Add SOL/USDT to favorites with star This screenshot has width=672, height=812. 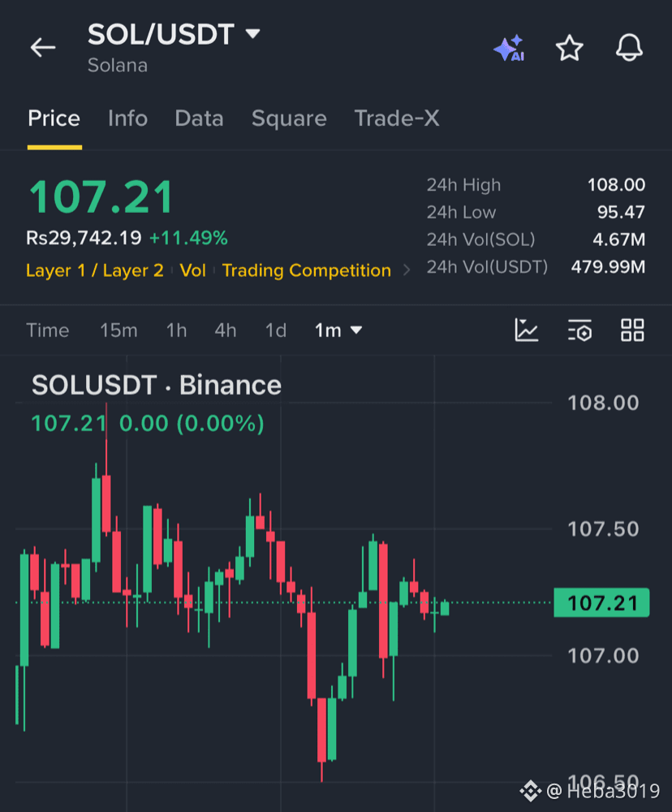click(x=570, y=48)
